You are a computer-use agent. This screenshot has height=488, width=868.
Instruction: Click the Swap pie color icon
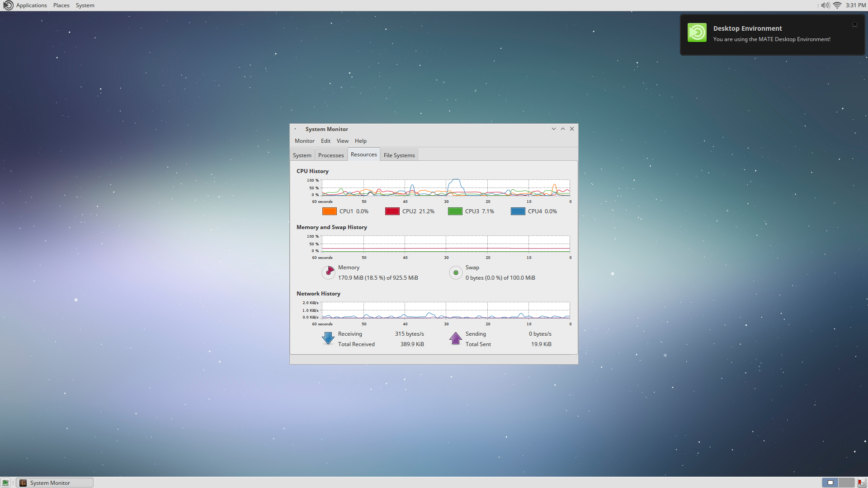point(456,272)
